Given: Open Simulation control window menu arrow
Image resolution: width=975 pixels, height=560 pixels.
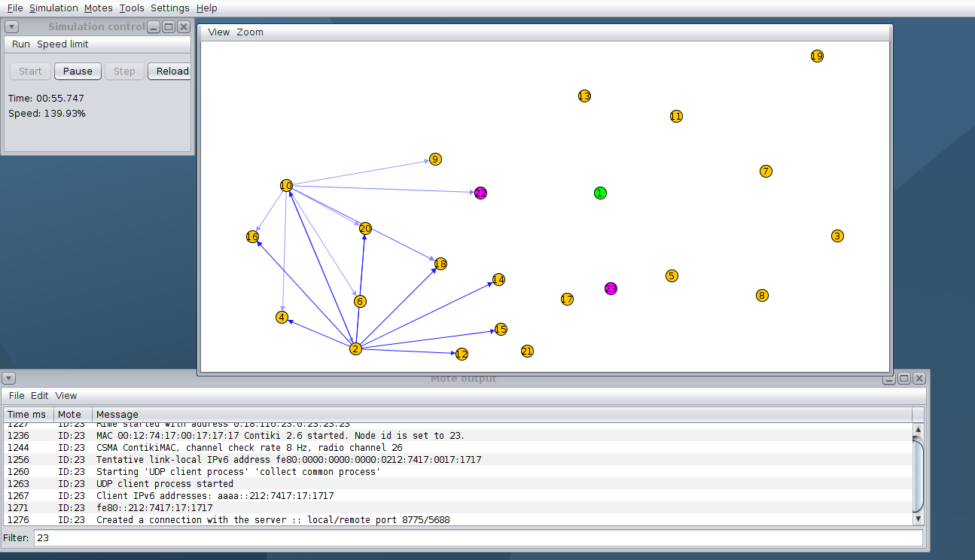Looking at the screenshot, I should (11, 27).
